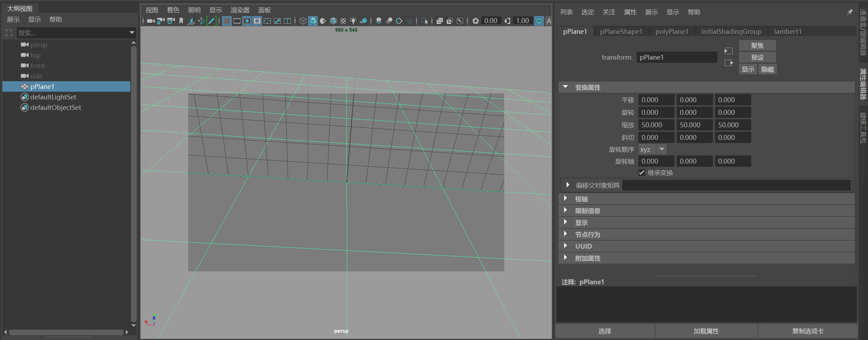Image resolution: width=868 pixels, height=340 pixels.
Task: Open the 旋转顺序 xyz dropdown
Action: click(x=652, y=150)
